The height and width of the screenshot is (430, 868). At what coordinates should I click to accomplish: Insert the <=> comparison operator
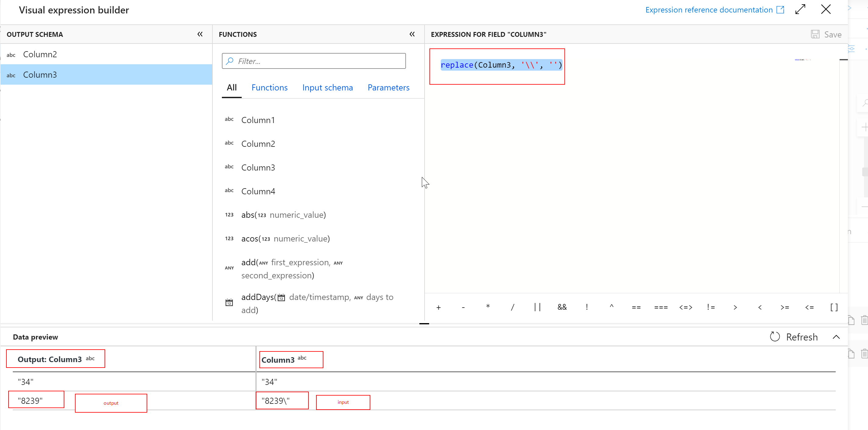[x=686, y=307]
